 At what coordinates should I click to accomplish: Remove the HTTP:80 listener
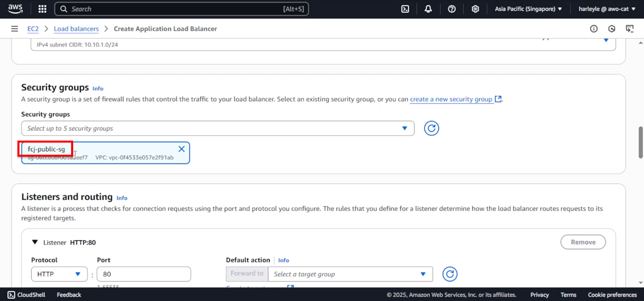(x=583, y=242)
